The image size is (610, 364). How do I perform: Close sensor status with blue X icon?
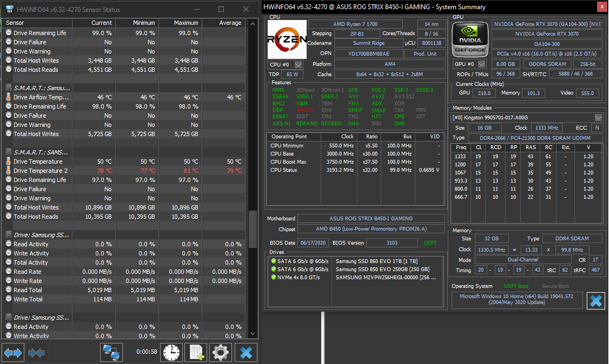246,352
